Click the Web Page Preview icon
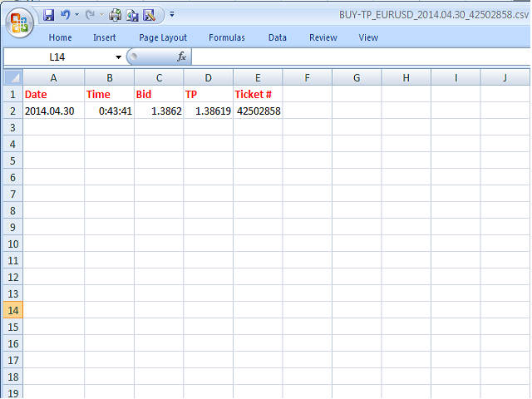 click(132, 15)
